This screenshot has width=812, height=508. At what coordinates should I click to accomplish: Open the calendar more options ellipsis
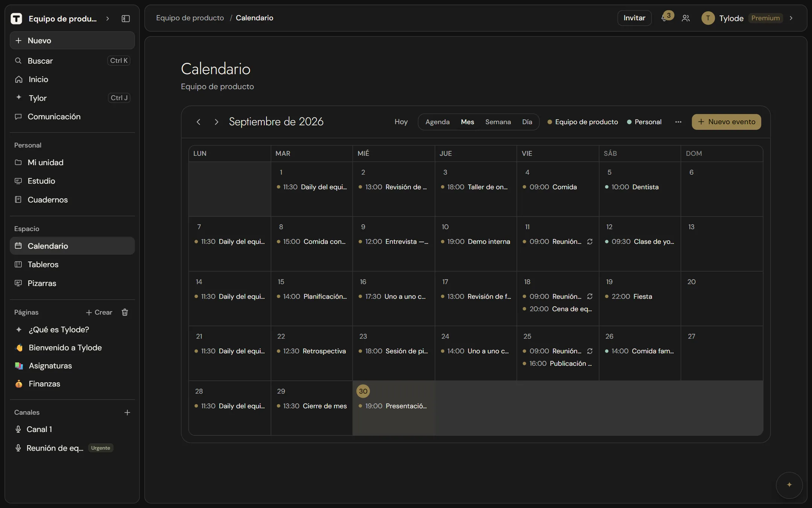tap(678, 122)
